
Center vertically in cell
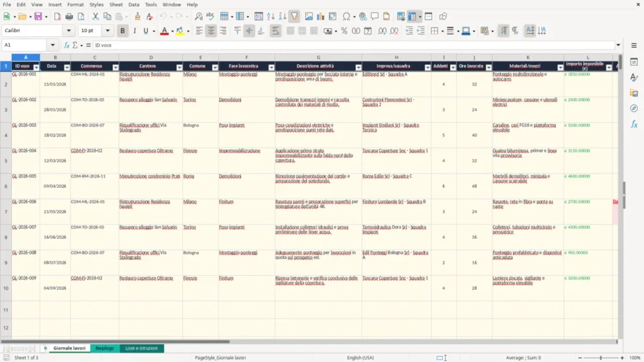pyautogui.click(x=249, y=31)
